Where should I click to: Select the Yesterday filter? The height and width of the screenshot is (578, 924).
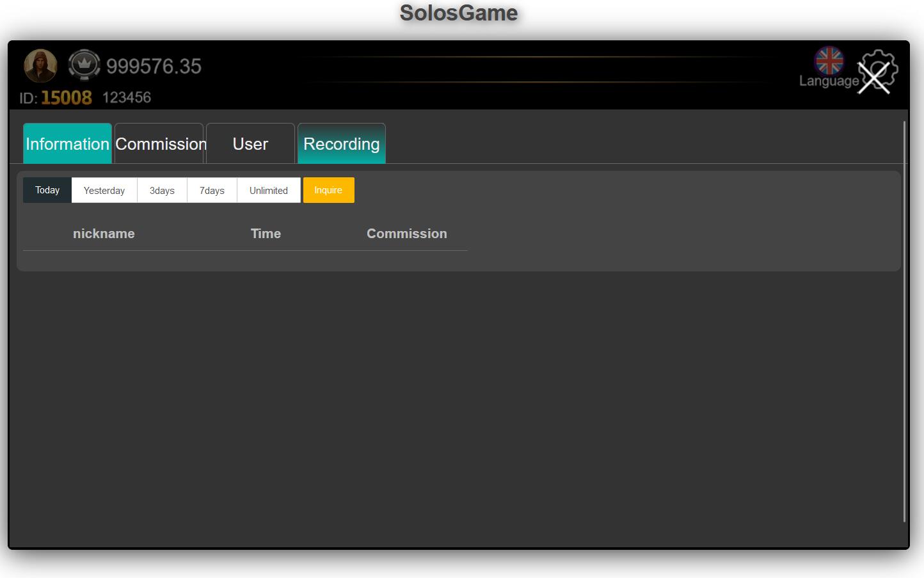tap(104, 190)
